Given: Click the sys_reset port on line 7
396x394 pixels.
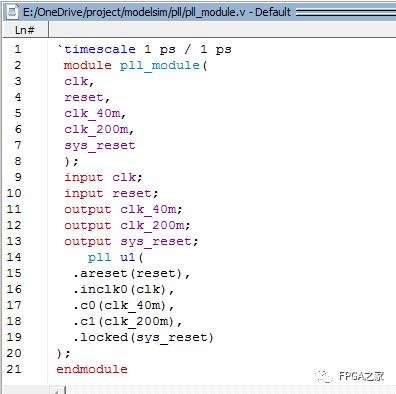Looking at the screenshot, I should (100, 145).
